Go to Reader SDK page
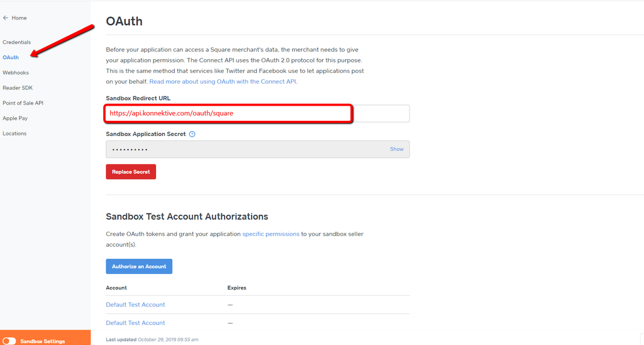The width and height of the screenshot is (644, 345). click(18, 88)
